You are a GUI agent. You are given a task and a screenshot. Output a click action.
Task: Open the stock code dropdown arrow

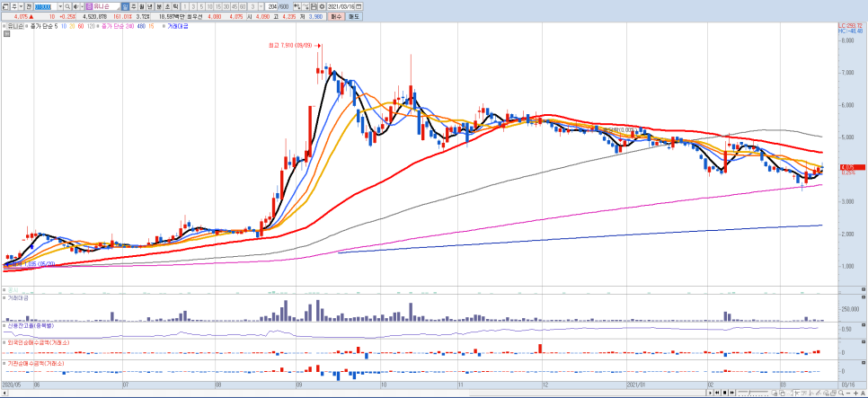pos(61,6)
